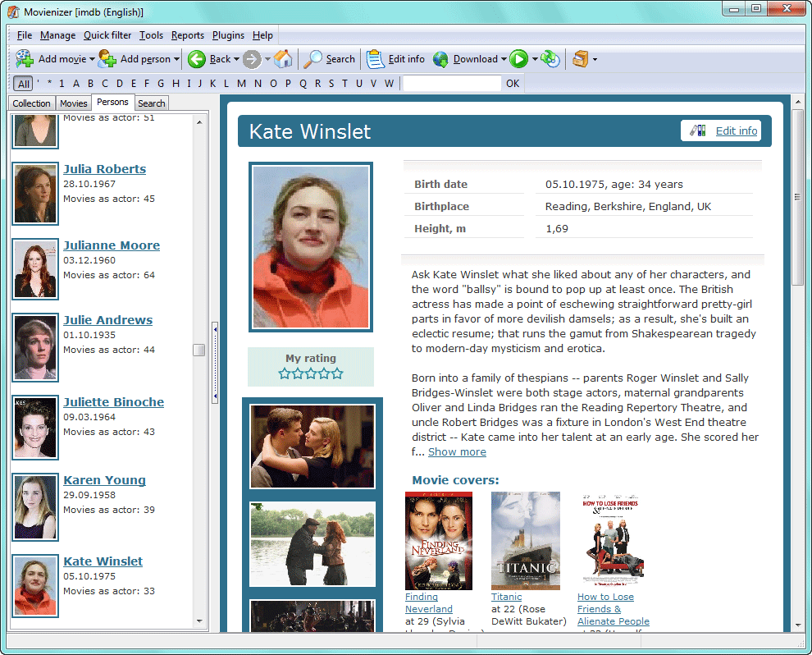Click main page vertical scrollbar thumb
Viewport: 812px width, 655px height.
point(797,197)
